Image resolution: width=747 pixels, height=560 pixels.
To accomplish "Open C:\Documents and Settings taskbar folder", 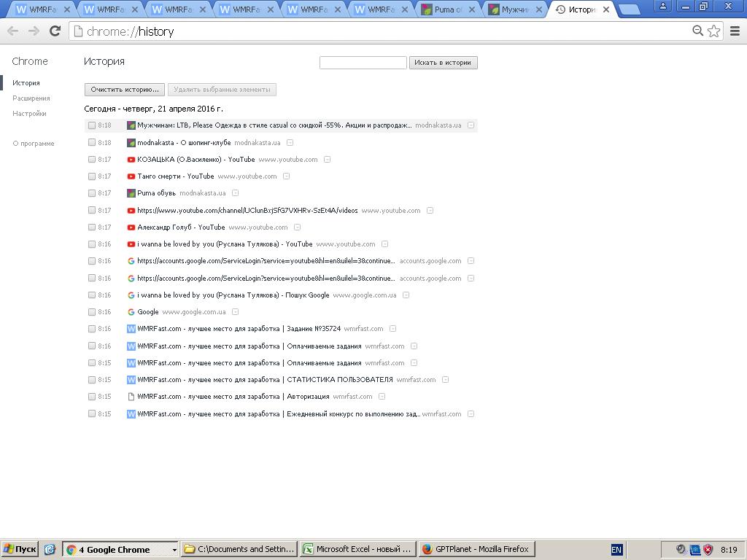I will coord(239,550).
